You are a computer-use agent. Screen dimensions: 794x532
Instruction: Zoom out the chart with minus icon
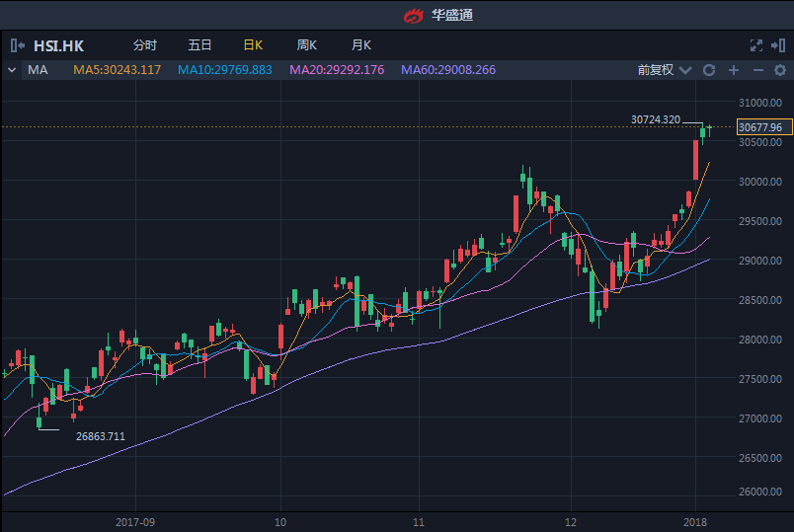[x=758, y=70]
